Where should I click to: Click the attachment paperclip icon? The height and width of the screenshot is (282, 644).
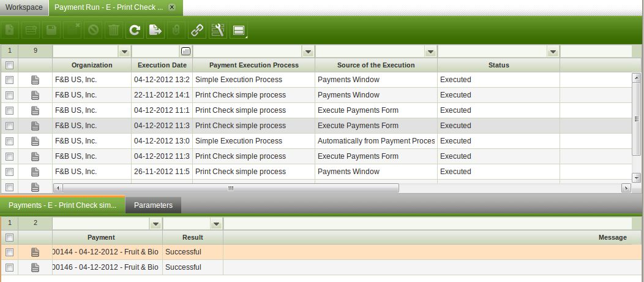[176, 29]
